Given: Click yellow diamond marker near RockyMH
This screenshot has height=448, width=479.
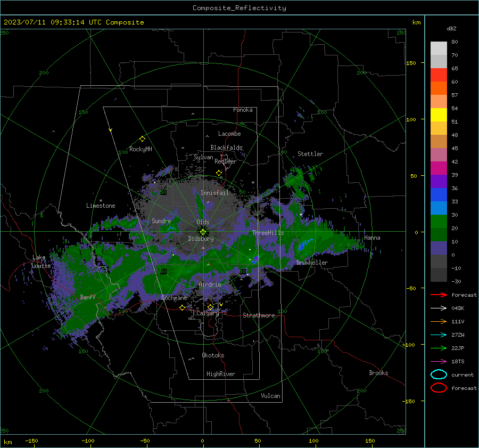Looking at the screenshot, I should point(142,139).
